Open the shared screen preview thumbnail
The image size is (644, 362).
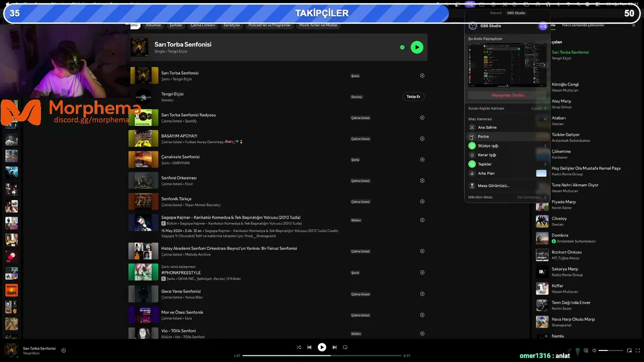pyautogui.click(x=507, y=65)
